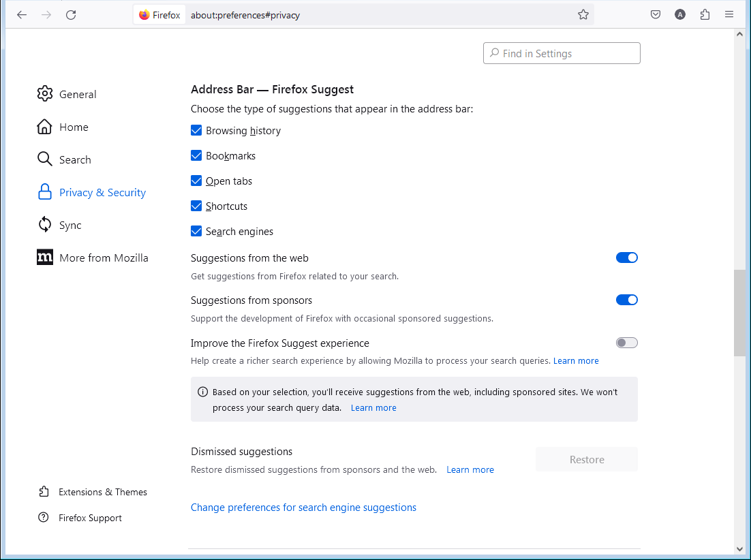The image size is (751, 560).
Task: Click 'Get suggestions from Firefox related to your search.'
Action: (x=294, y=276)
